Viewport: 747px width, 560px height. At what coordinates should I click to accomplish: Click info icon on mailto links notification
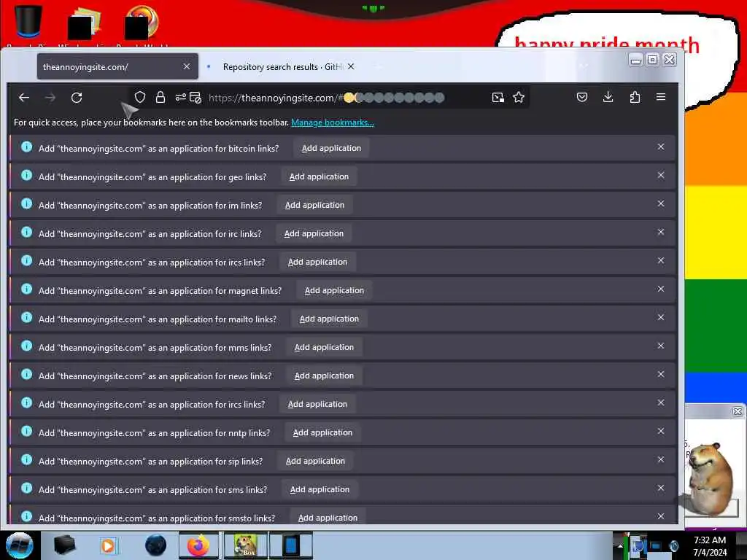(x=27, y=317)
